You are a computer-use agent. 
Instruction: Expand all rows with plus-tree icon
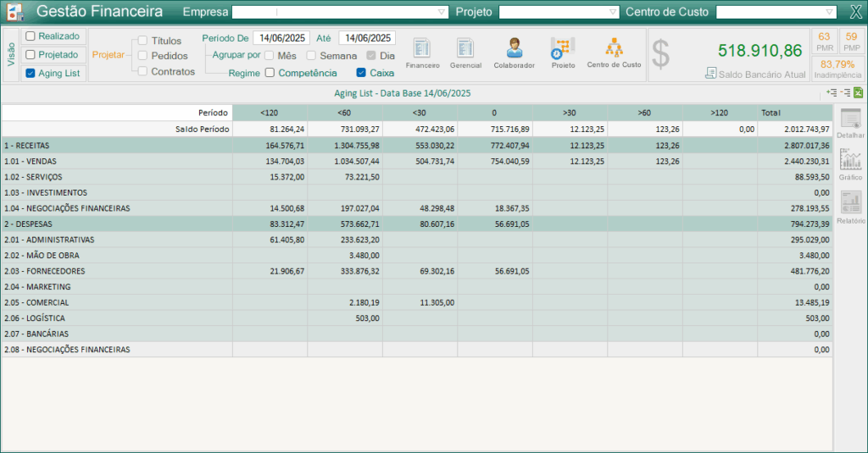pos(831,93)
